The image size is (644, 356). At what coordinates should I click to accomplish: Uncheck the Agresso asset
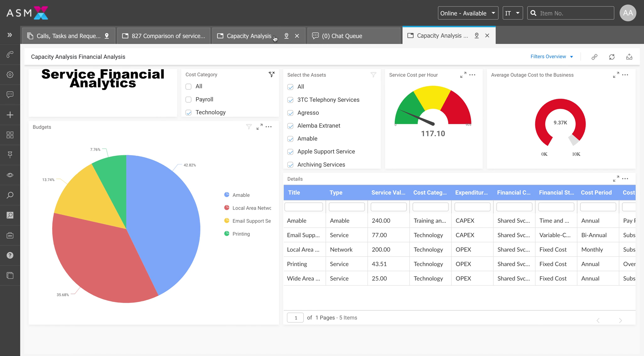290,113
